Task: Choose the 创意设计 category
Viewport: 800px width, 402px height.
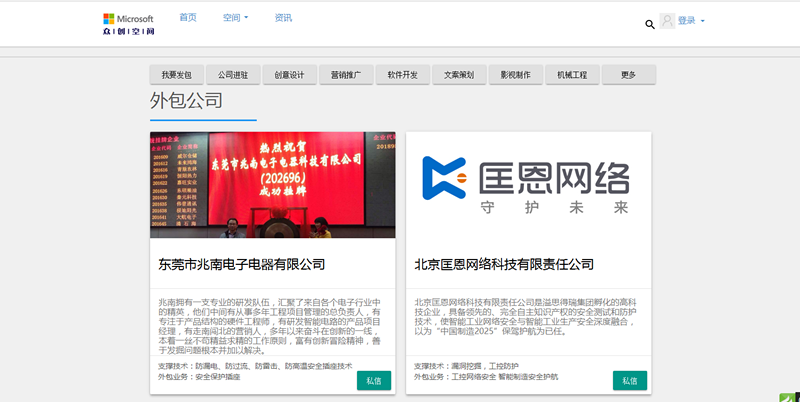Action: point(290,75)
